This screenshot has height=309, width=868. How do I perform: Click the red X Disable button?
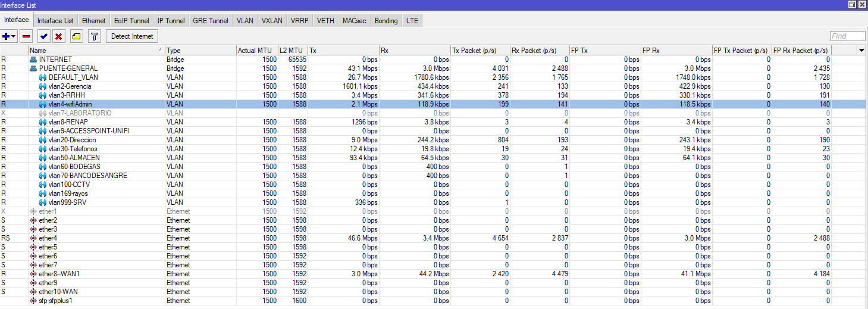click(58, 36)
